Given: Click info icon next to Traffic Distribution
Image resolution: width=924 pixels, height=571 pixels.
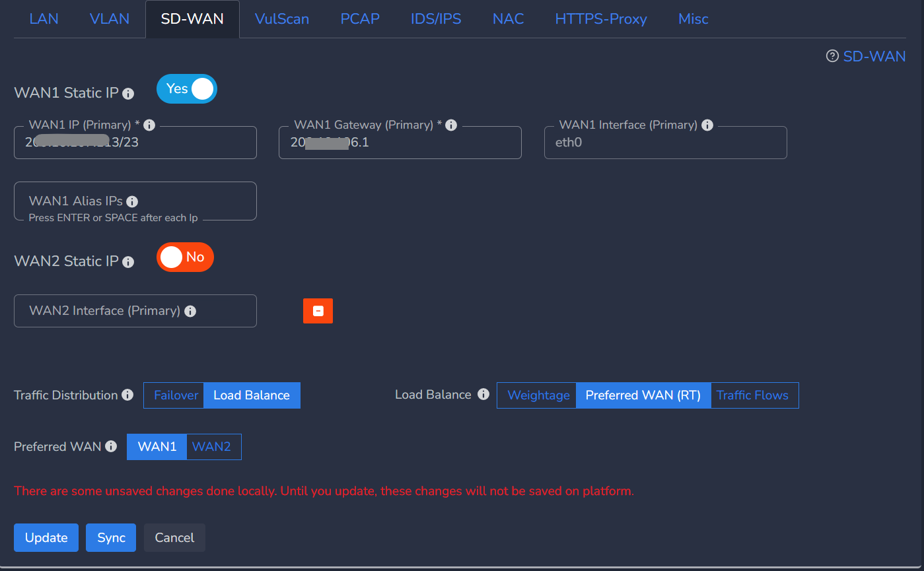Looking at the screenshot, I should click(128, 395).
